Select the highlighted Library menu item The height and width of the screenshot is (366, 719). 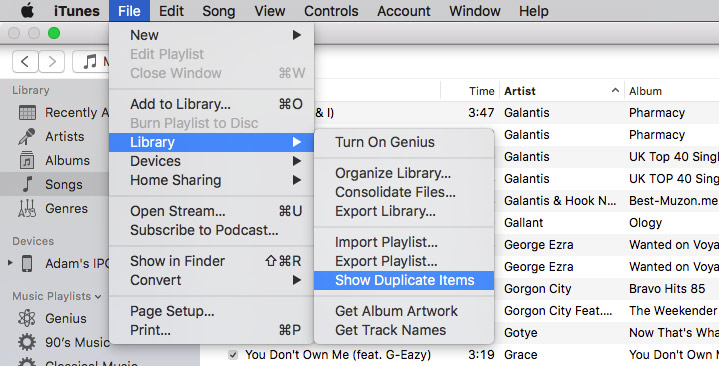(x=211, y=142)
